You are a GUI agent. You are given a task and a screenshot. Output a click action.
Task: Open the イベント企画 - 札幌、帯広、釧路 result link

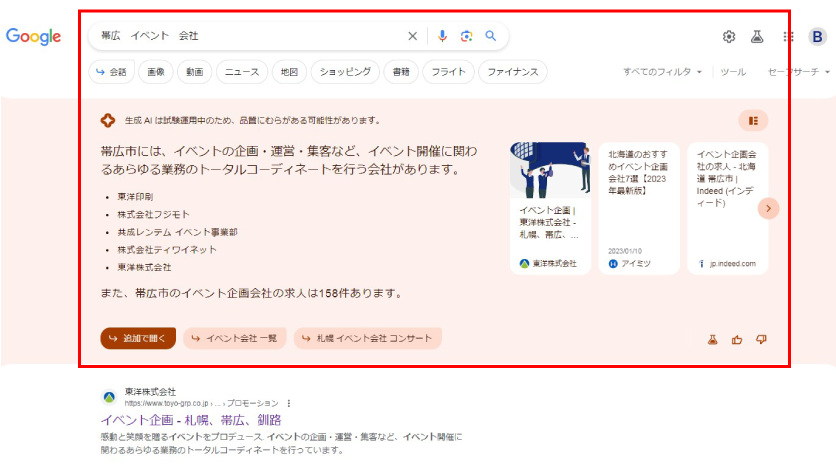(x=191, y=420)
